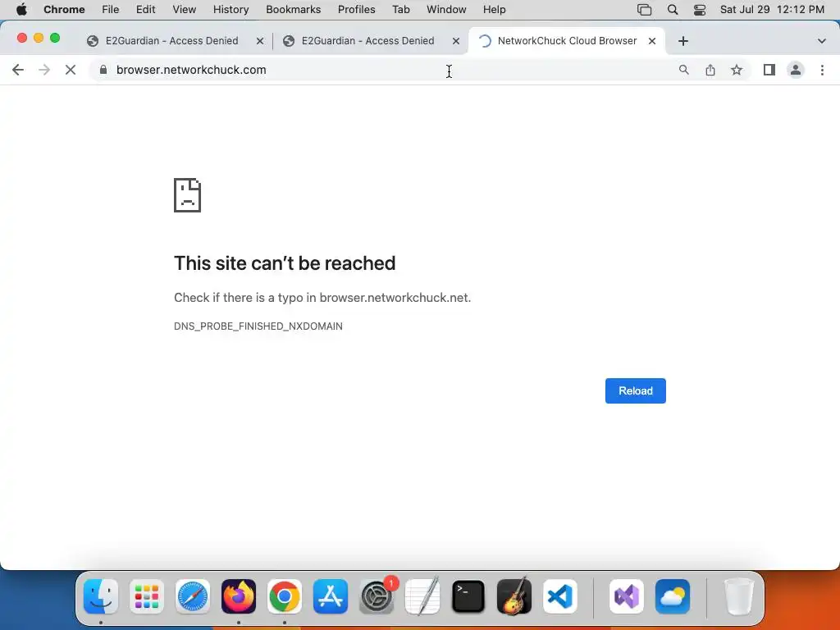Click the sad page error icon

coord(188,195)
